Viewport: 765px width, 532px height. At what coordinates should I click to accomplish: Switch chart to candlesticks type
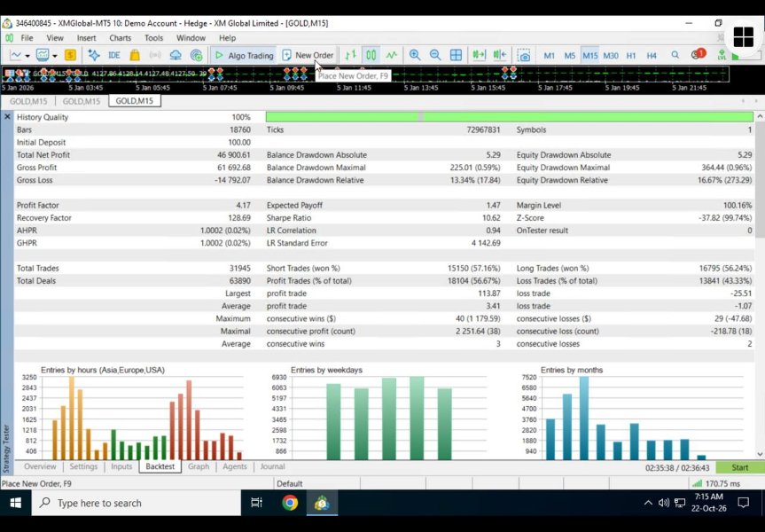click(x=371, y=55)
